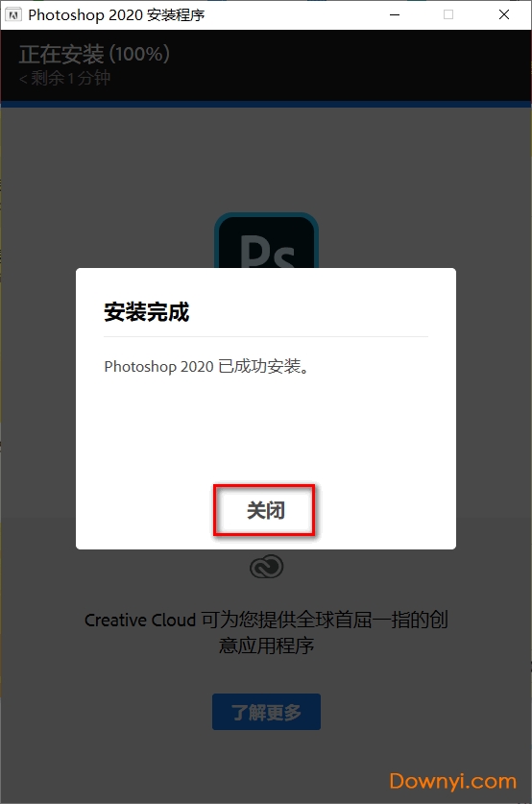Click the 关闭 button in the dialog
Image resolution: width=532 pixels, height=804 pixels.
tap(264, 510)
